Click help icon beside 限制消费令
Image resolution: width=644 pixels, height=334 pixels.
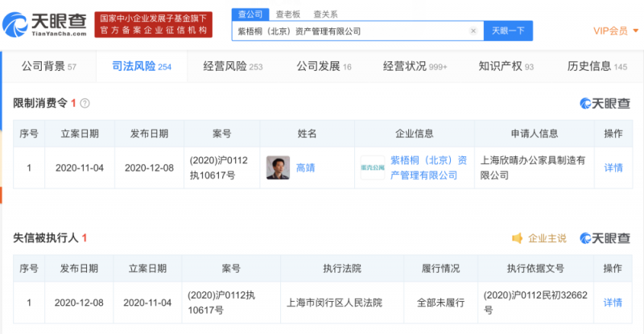[85, 103]
